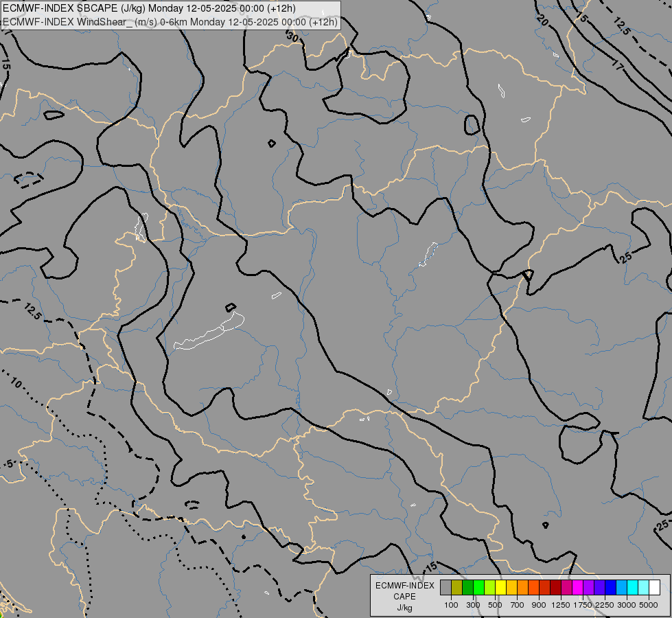Click the '700' legend value
Screen dimensions: 672x618
tap(518, 605)
